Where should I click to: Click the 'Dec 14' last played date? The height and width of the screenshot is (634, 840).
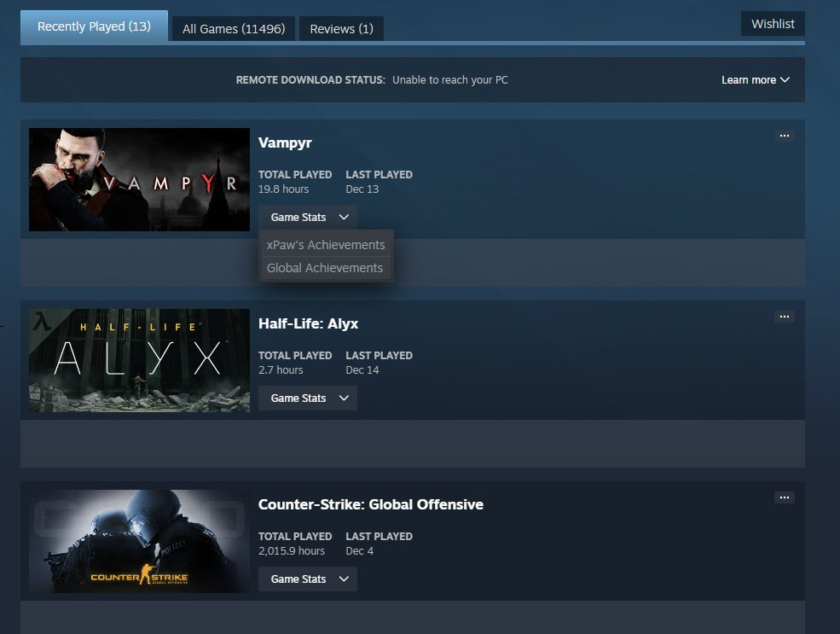coord(362,370)
